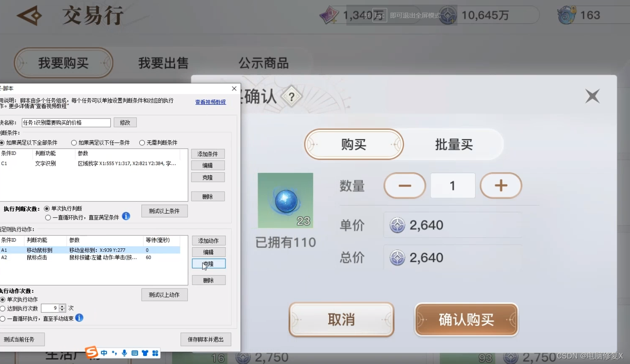Close the script editor window
630x364 pixels.
tap(234, 88)
